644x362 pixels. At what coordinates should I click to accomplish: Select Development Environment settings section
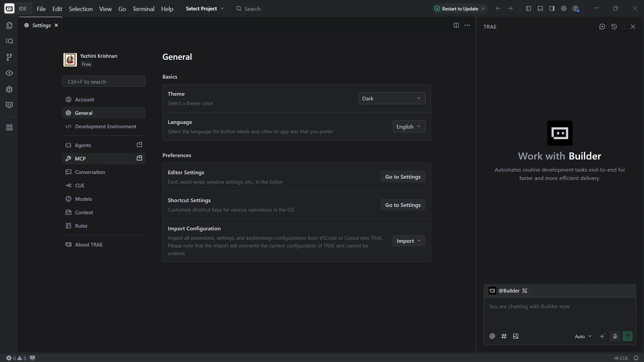(x=103, y=126)
